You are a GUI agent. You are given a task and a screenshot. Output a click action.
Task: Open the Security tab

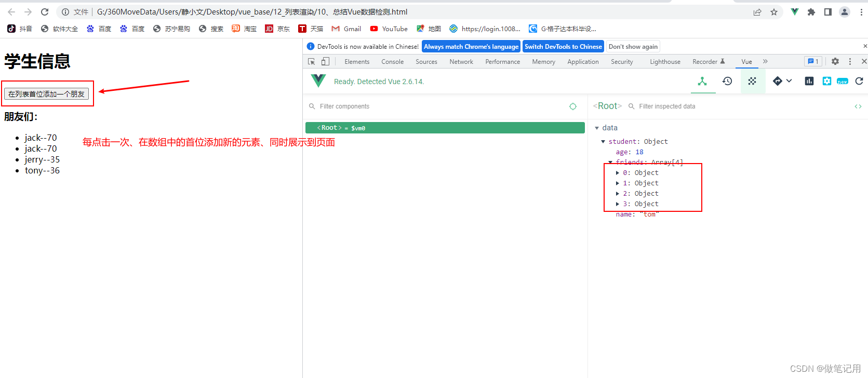[x=622, y=61]
